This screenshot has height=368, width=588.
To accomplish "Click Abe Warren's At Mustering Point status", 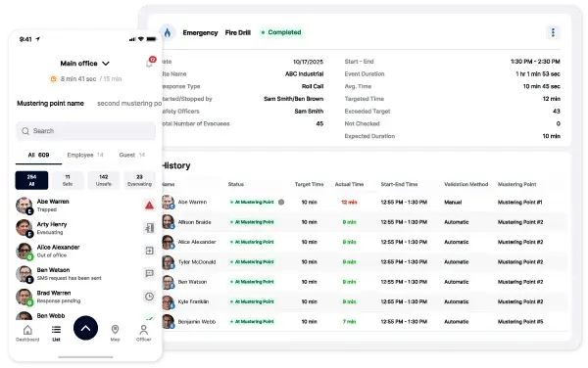I will tap(252, 203).
